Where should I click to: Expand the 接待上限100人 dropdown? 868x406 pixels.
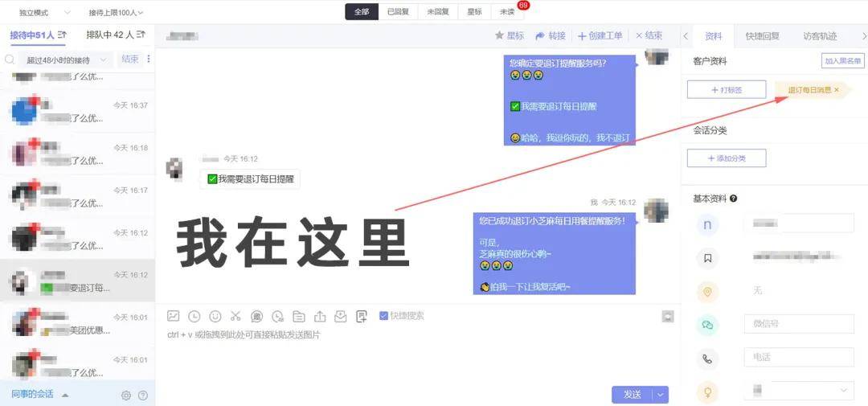116,12
